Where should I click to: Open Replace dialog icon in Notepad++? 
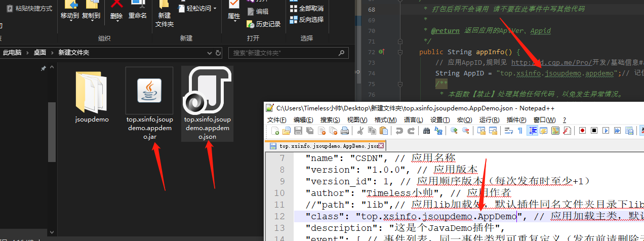(438, 131)
